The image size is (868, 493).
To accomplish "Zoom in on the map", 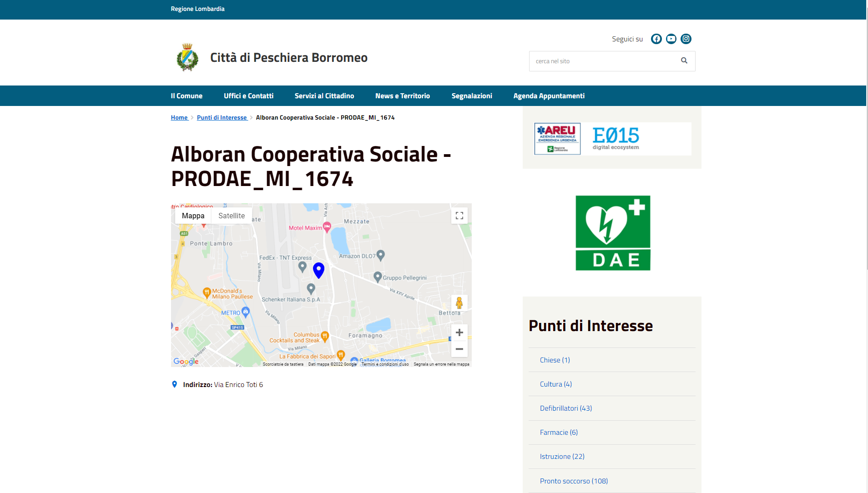I will click(459, 332).
